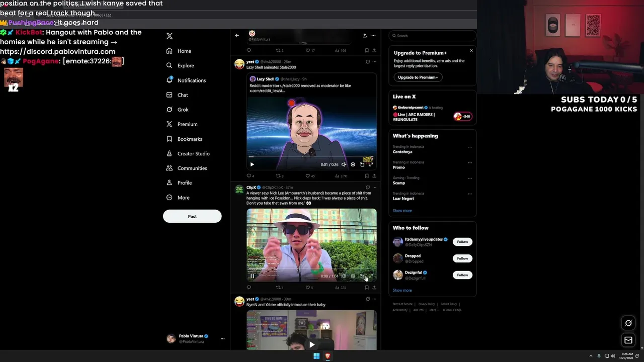Open more options on ClipX tweet
This screenshot has width=644, height=362.
[x=374, y=187]
